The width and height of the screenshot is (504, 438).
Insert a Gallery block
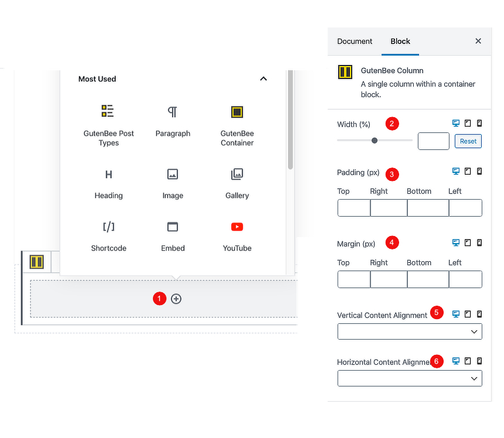(x=237, y=183)
